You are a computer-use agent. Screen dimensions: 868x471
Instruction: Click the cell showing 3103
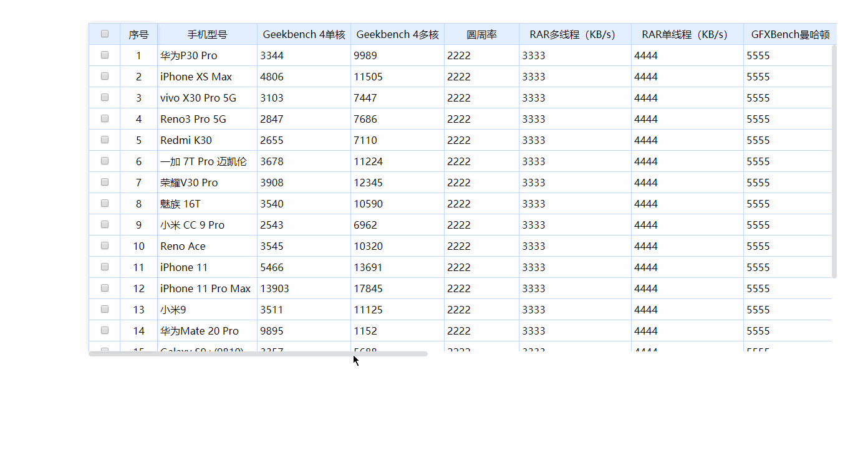304,98
